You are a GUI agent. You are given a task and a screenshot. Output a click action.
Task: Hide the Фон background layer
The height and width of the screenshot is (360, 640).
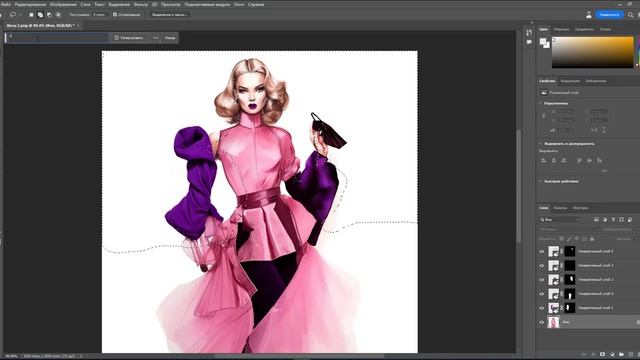coord(542,322)
